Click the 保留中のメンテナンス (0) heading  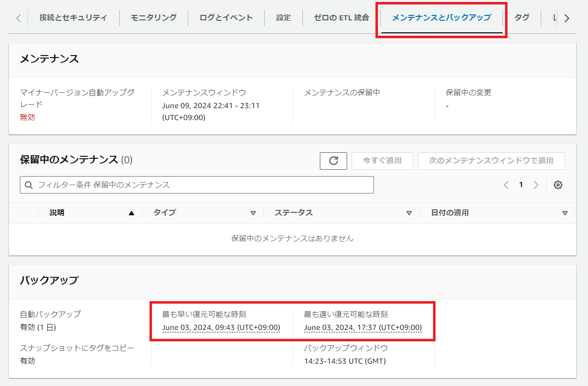(76, 160)
